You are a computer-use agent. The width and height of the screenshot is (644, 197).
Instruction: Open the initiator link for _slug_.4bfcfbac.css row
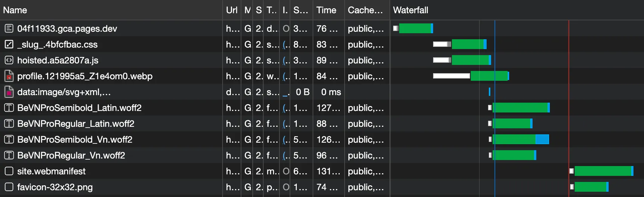(285, 45)
